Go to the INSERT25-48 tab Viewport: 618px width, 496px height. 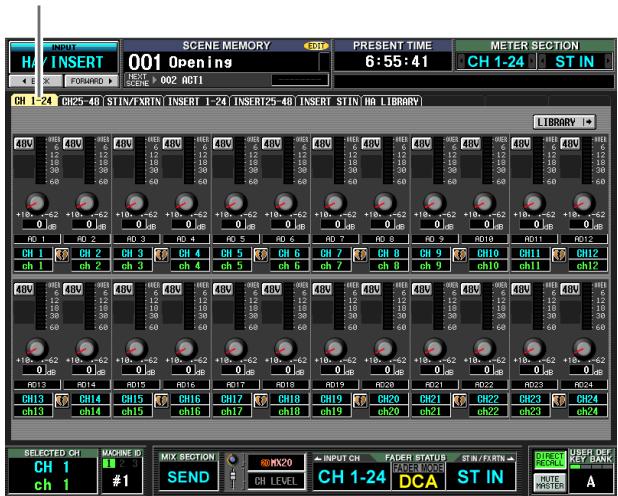pos(262,101)
